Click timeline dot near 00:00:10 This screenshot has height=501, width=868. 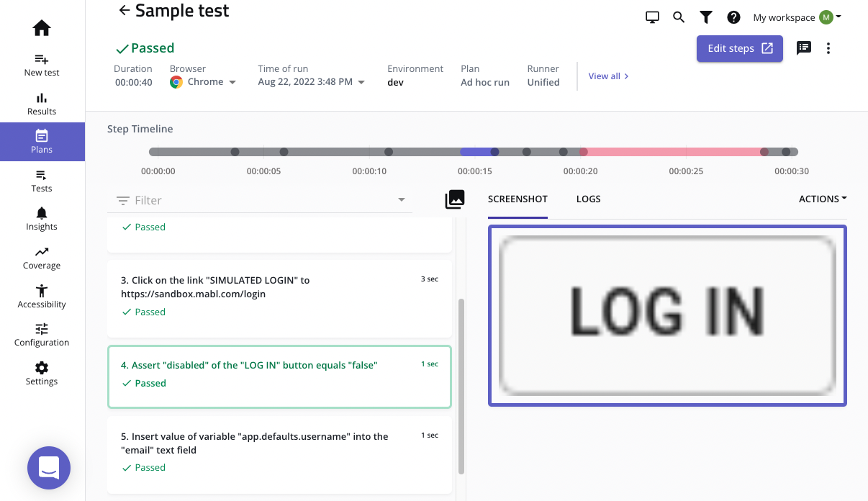pos(389,152)
